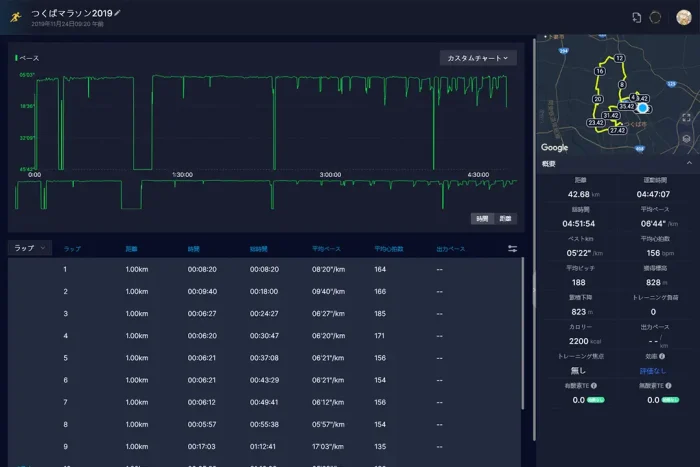Viewport: 700px width, 467px height.
Task: Click the 平均ペース column header
Action: (x=326, y=248)
